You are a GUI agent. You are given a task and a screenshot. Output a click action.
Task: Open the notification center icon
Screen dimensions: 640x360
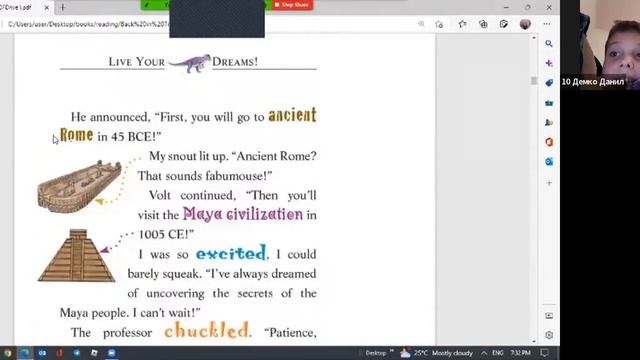[x=544, y=353]
